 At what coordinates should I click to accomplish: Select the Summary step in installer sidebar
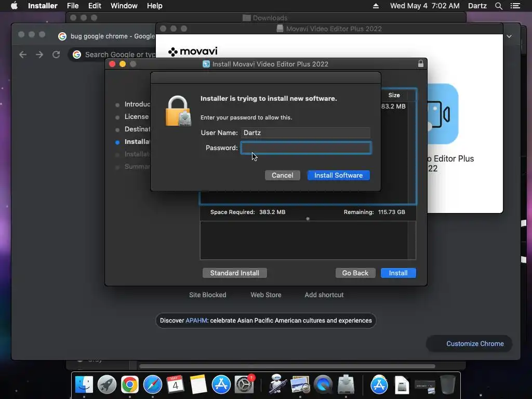click(x=137, y=167)
